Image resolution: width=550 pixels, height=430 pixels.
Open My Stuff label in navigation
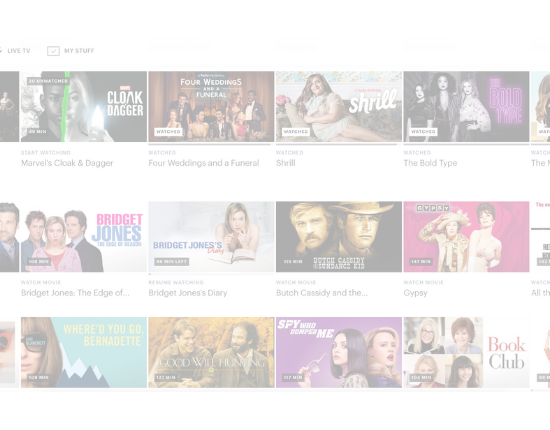(x=79, y=51)
